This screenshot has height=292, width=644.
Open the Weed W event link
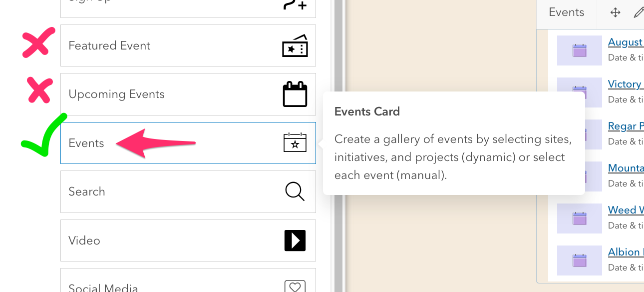pyautogui.click(x=626, y=210)
